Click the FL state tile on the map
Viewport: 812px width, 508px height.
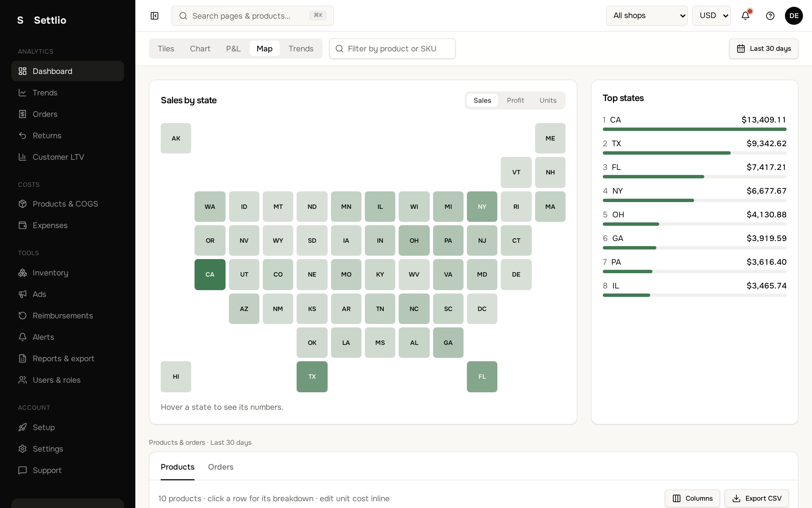click(x=482, y=377)
